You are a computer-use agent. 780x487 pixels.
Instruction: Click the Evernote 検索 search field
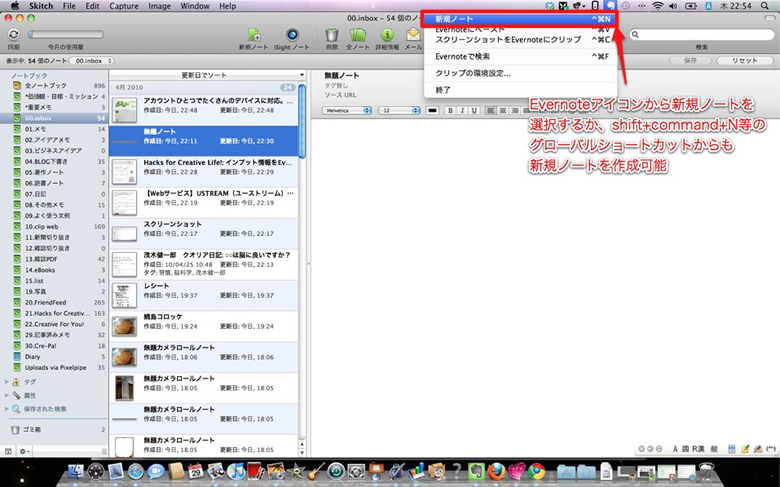pos(702,34)
